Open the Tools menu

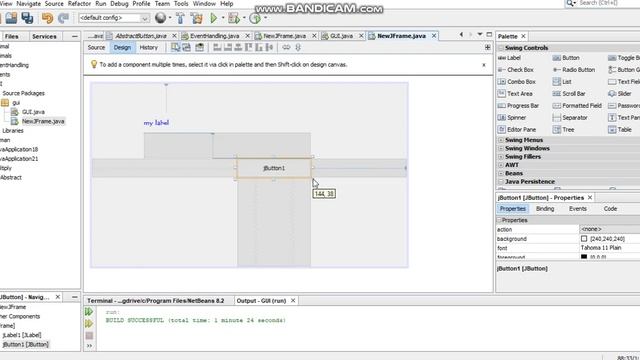[181, 4]
